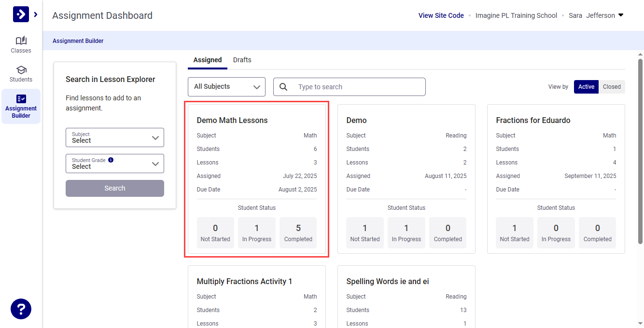Go to Students via graduation cap icon
Screen dimensions: 644x328
tap(21, 70)
